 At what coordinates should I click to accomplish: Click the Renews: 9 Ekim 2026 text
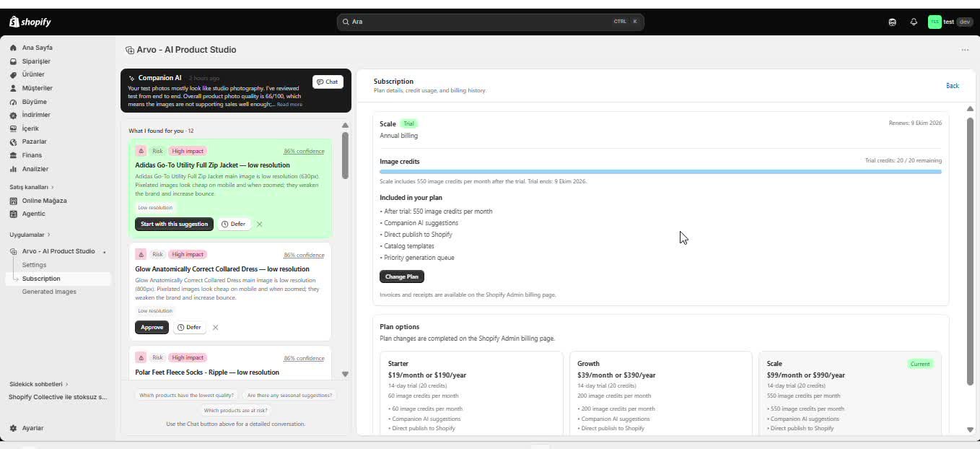(915, 123)
